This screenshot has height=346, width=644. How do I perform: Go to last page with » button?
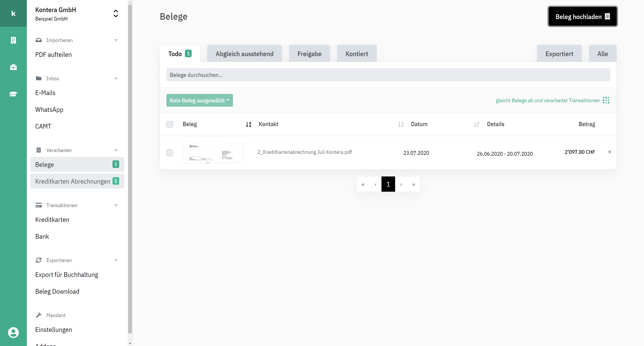click(413, 184)
